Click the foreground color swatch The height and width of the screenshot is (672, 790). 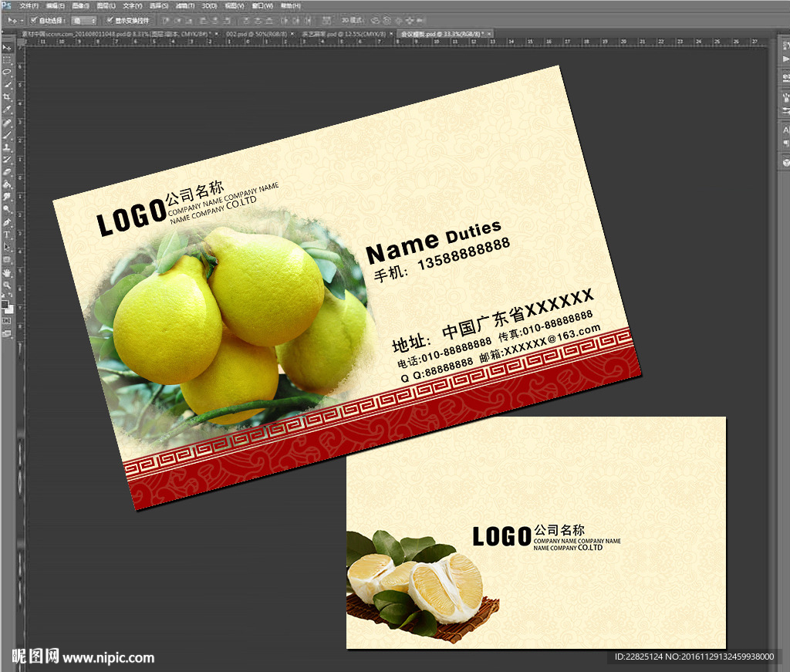5,304
